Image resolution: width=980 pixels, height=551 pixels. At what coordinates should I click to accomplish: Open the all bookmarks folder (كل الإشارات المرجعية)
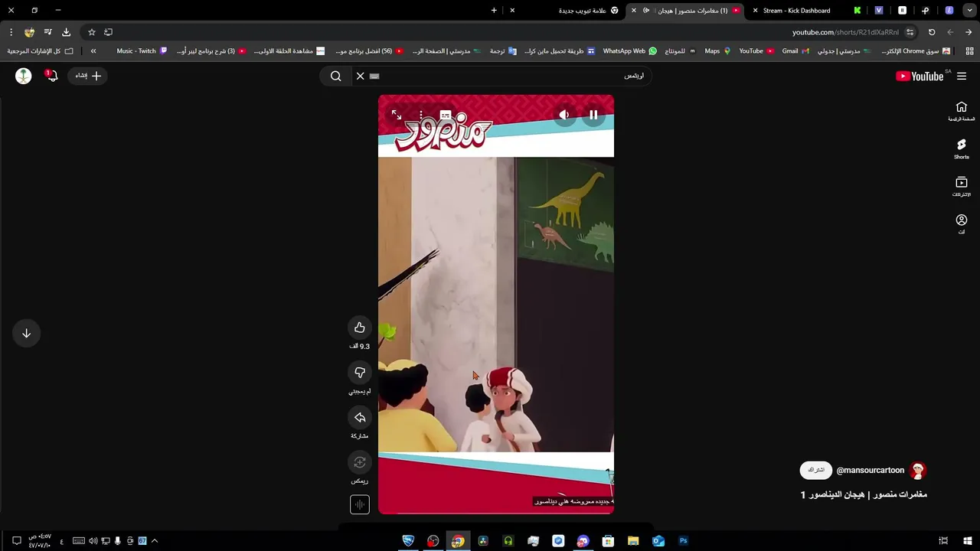(40, 51)
